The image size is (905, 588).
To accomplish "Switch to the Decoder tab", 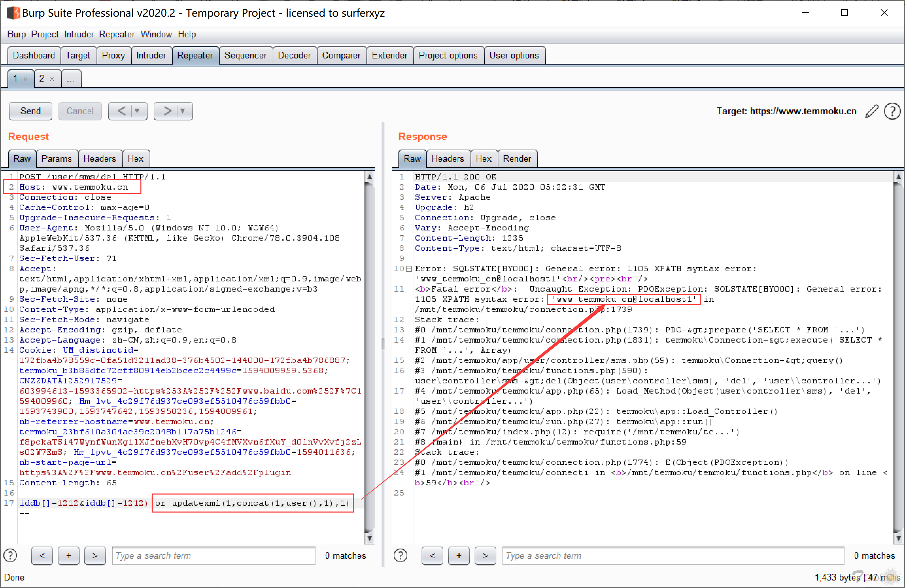I will pos(294,55).
